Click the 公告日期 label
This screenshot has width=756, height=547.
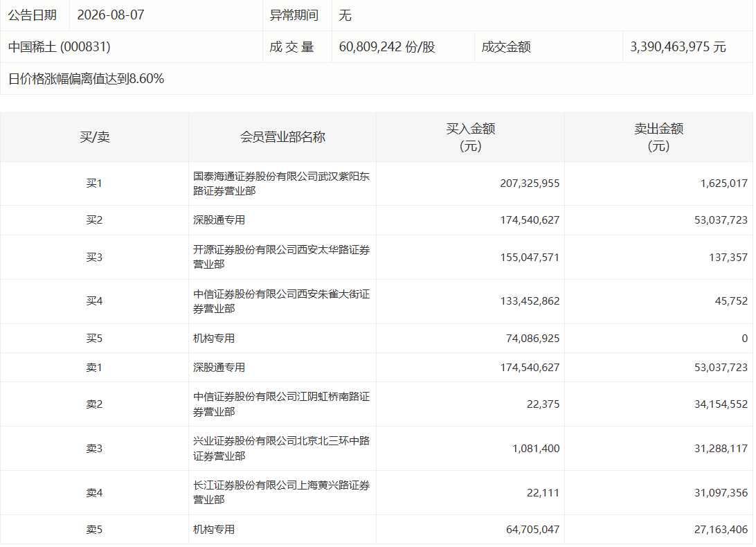tap(33, 15)
